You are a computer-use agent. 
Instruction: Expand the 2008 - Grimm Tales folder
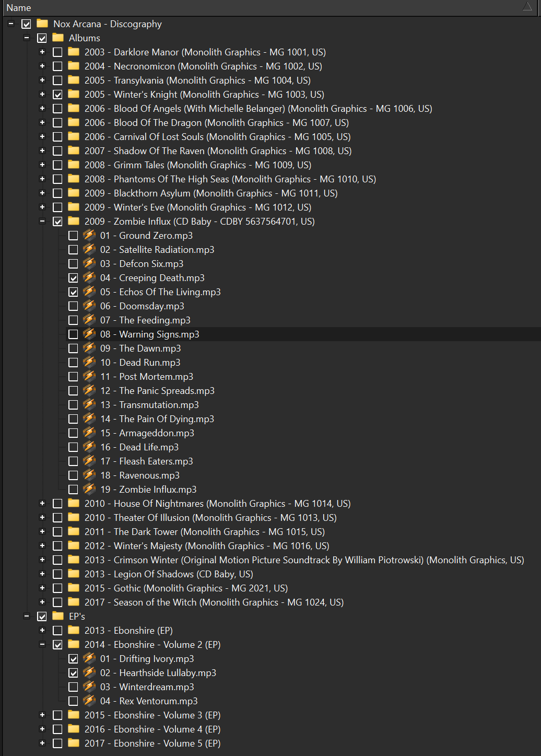point(42,165)
